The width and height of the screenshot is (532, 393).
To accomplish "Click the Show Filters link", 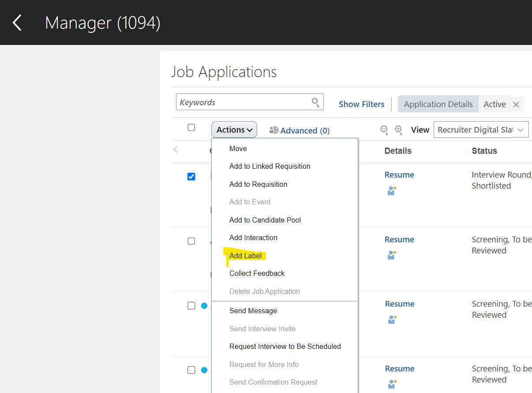I will click(361, 104).
